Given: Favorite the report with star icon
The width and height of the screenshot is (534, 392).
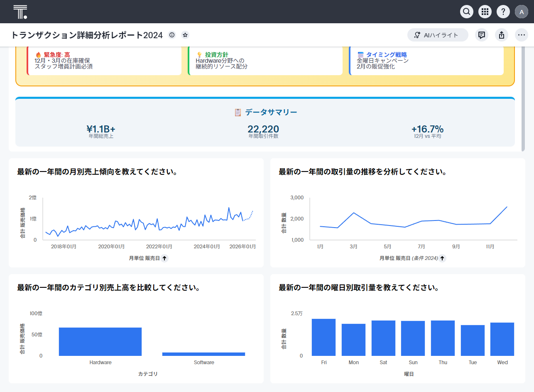Looking at the screenshot, I should 185,35.
